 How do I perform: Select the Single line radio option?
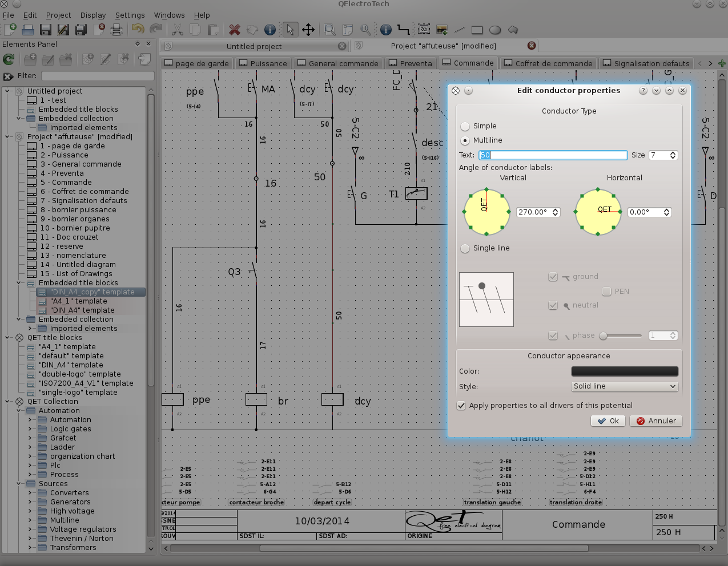[x=465, y=248]
